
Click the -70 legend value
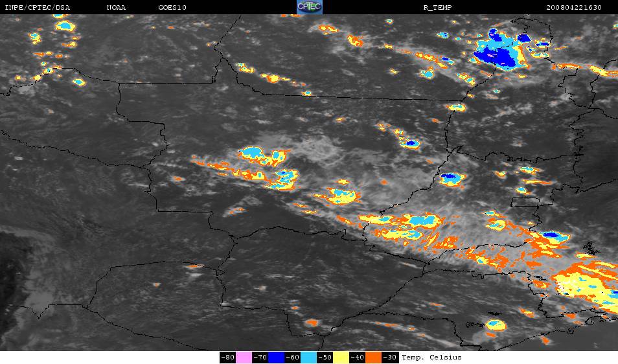[x=260, y=358]
